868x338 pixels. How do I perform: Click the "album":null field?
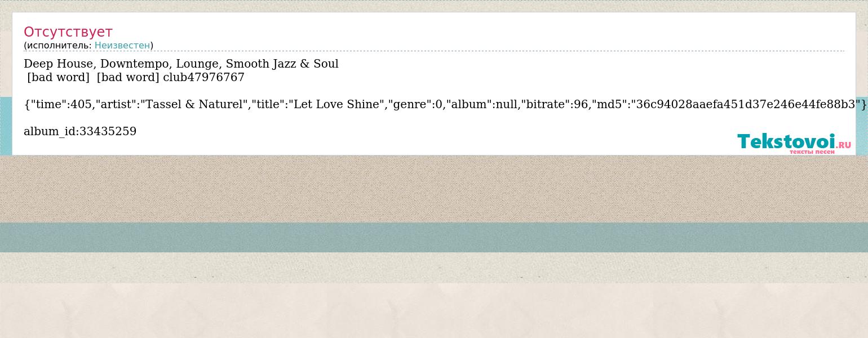coord(482,104)
